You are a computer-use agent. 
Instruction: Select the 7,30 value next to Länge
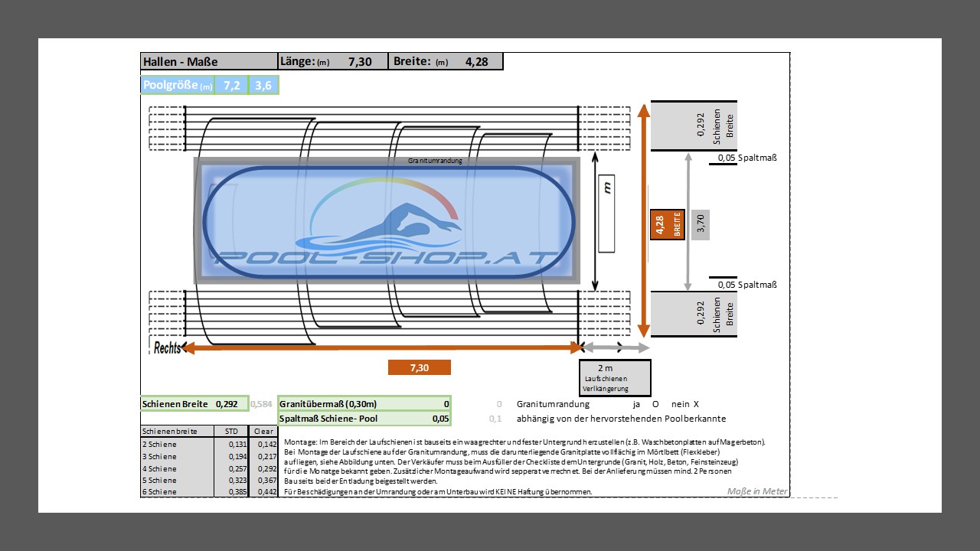click(361, 61)
